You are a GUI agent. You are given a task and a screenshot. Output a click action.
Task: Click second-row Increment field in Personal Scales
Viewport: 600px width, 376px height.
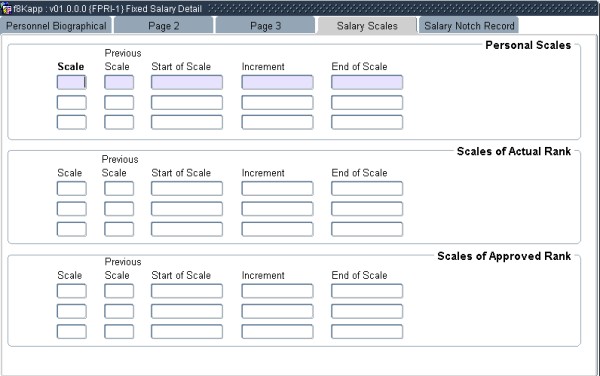pyautogui.click(x=277, y=103)
